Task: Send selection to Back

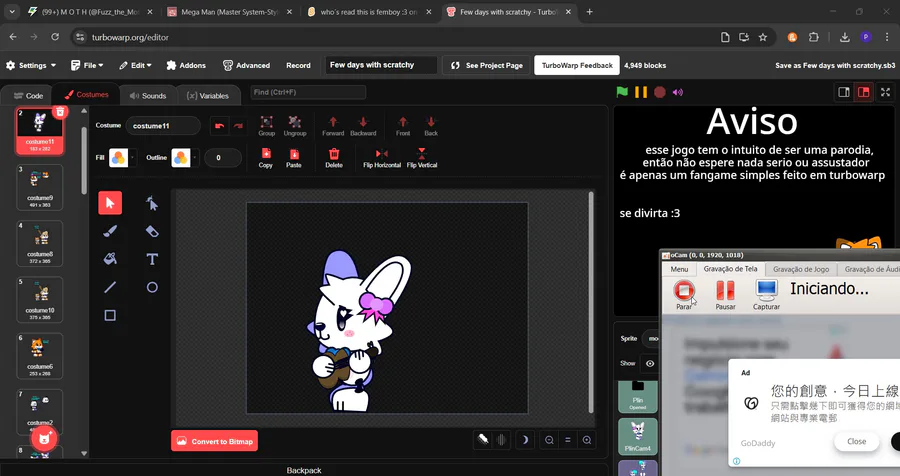Action: click(x=431, y=126)
